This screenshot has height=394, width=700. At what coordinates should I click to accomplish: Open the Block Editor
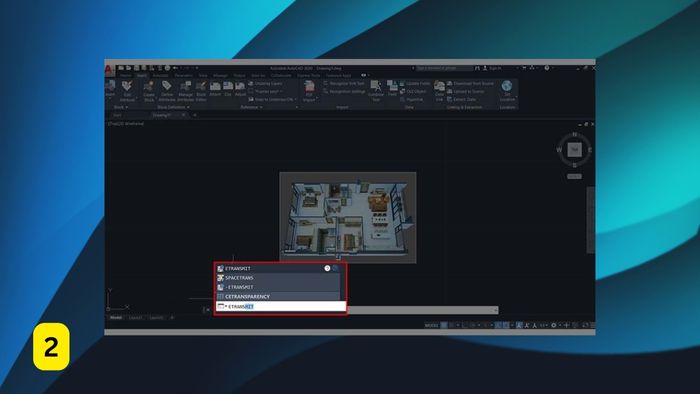coord(201,91)
